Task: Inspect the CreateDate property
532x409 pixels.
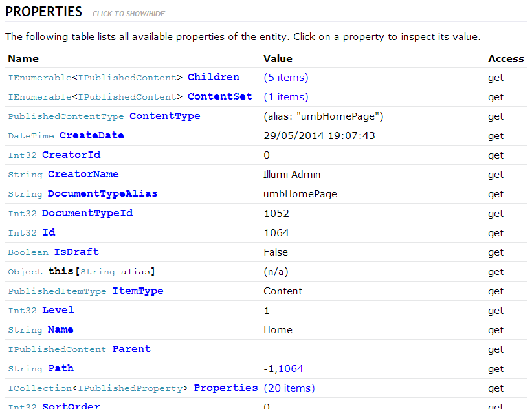Action: pyautogui.click(x=92, y=135)
